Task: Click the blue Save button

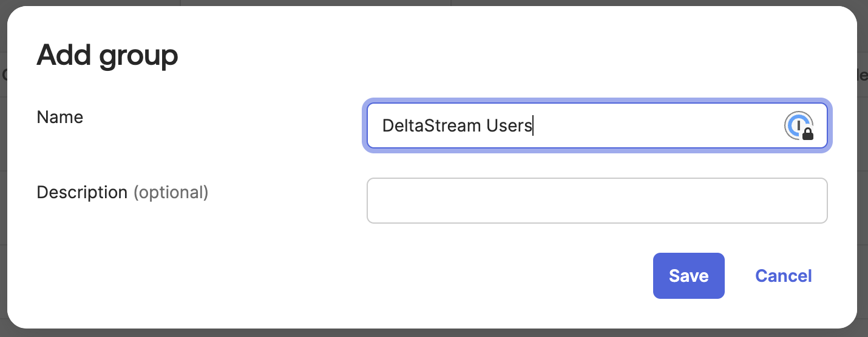Action: 688,276
